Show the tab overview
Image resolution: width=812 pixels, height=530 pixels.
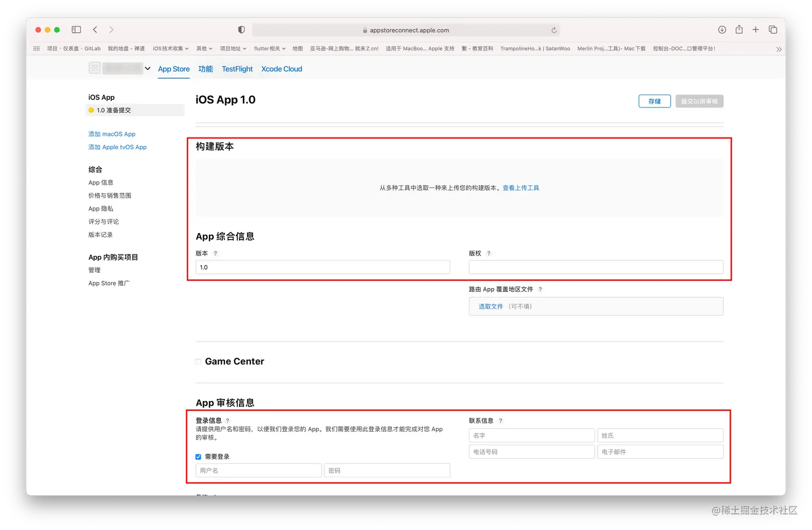[773, 30]
